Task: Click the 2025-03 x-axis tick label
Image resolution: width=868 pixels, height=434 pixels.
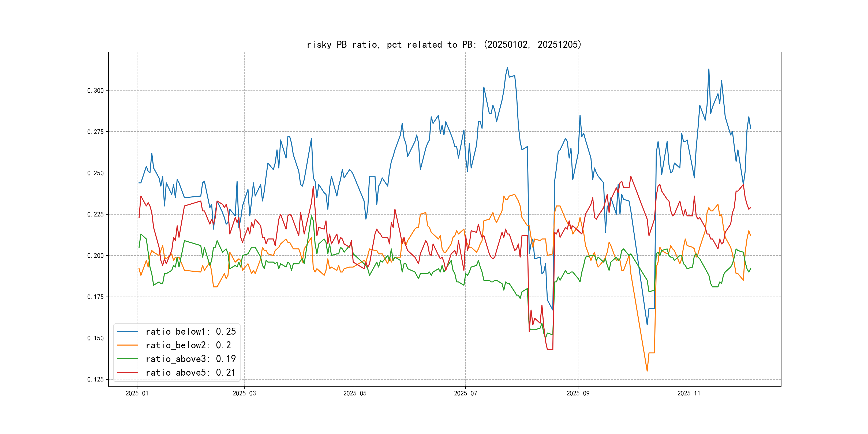Action: [244, 394]
